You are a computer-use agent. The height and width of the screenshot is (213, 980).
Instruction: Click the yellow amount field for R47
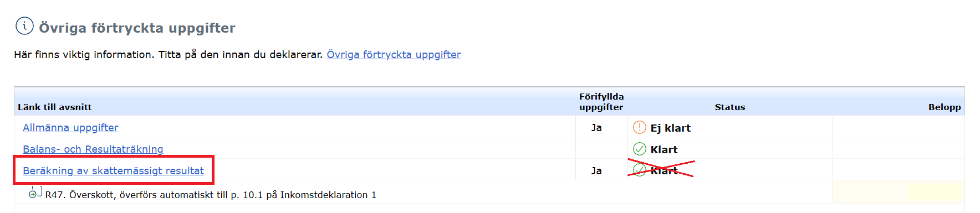click(x=935, y=192)
